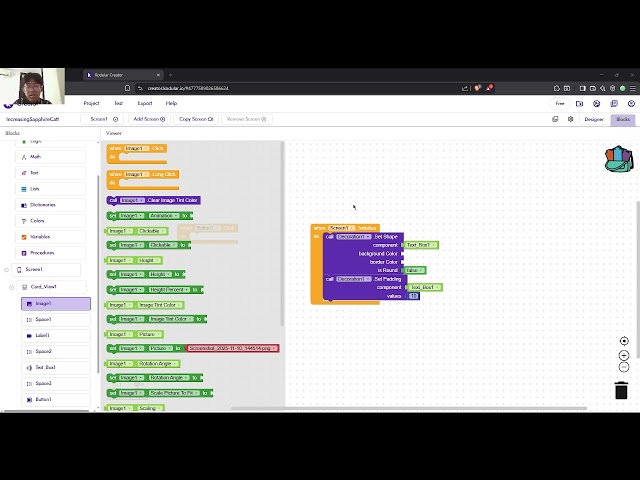Click the Remove Screen button

tap(247, 119)
